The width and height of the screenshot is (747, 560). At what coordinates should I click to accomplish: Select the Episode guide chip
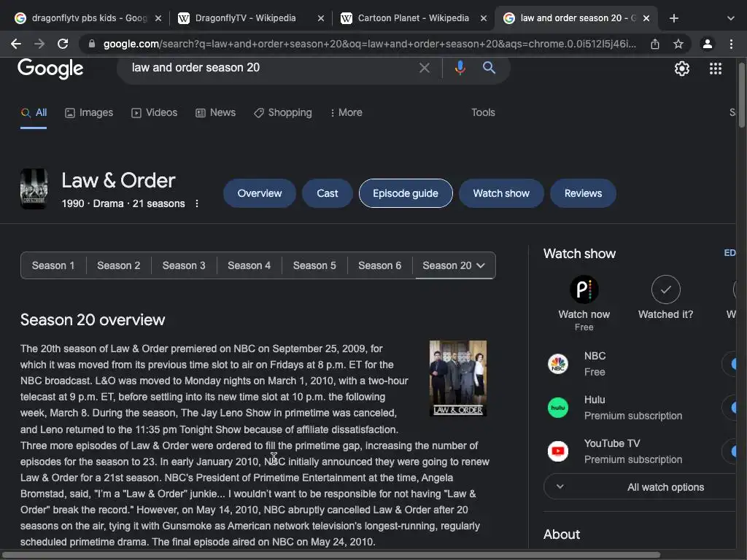[x=406, y=193]
